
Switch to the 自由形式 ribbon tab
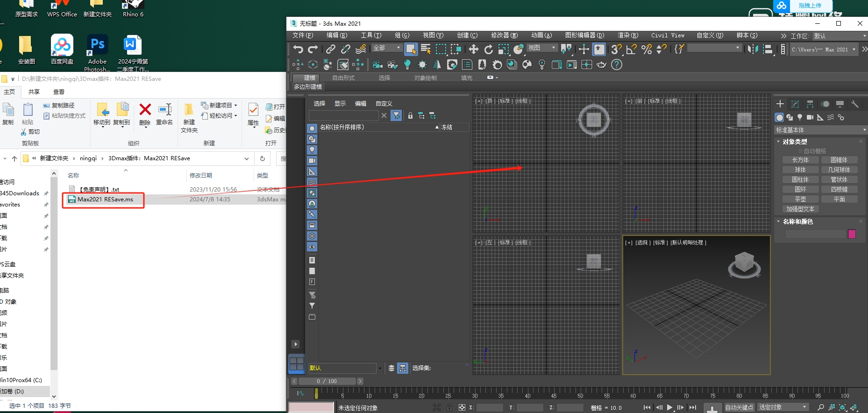(343, 78)
